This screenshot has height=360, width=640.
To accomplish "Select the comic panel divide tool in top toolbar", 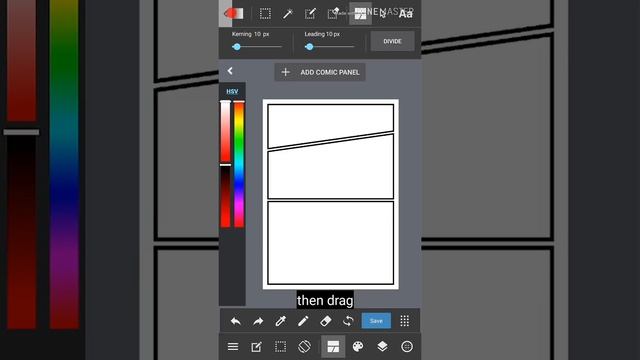I will pyautogui.click(x=360, y=13).
